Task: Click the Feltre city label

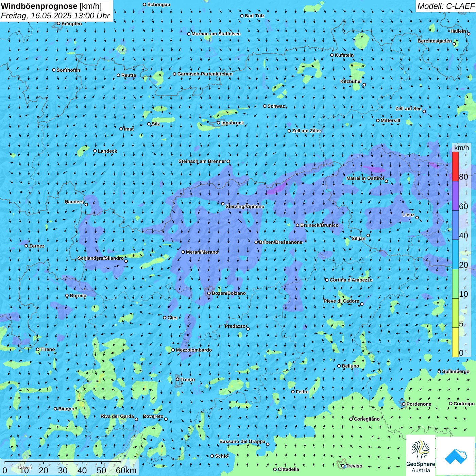Action: [x=302, y=392]
